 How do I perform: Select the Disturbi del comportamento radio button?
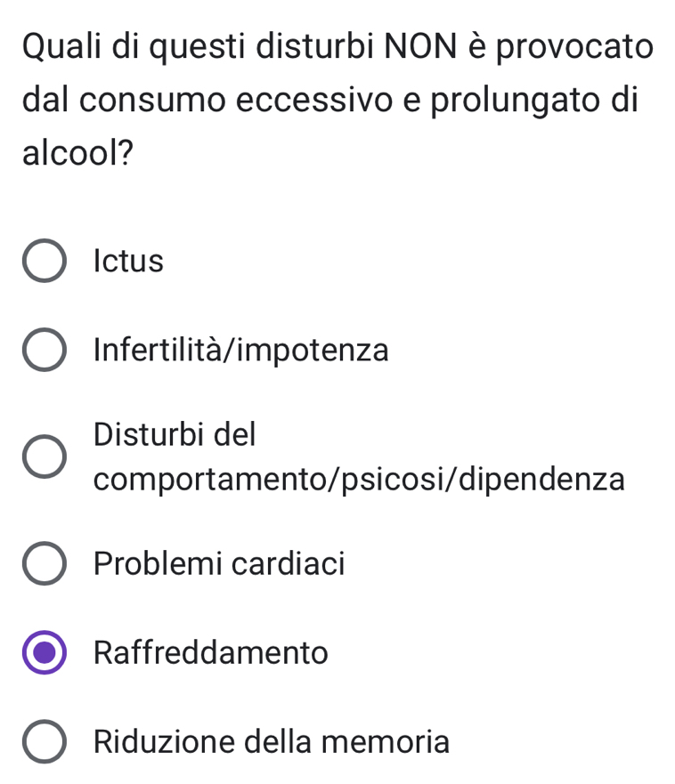tap(44, 457)
